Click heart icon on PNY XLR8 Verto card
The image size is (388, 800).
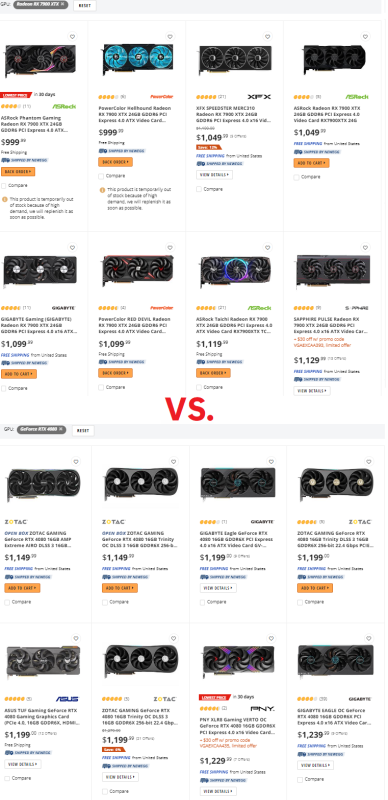pos(271,638)
